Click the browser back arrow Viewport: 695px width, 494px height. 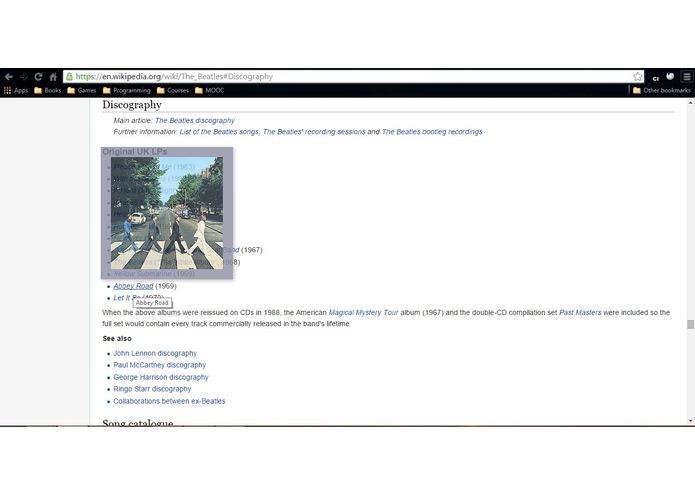[9, 77]
